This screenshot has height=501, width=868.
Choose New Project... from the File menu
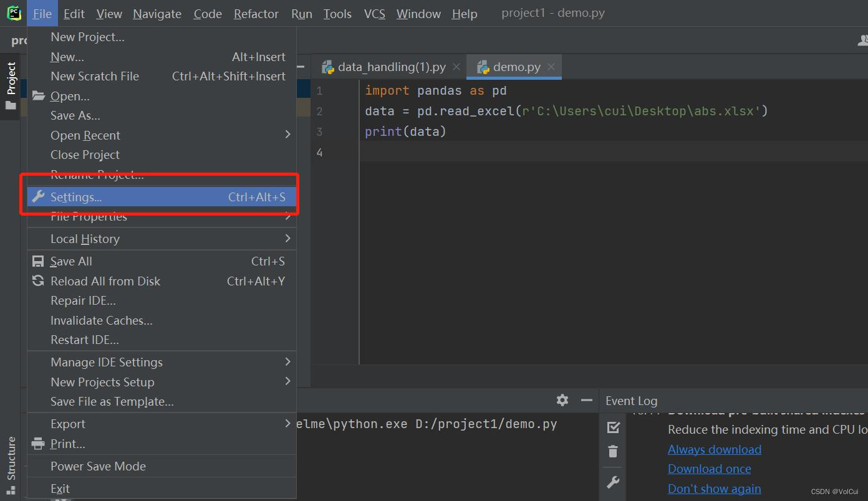tap(162, 37)
